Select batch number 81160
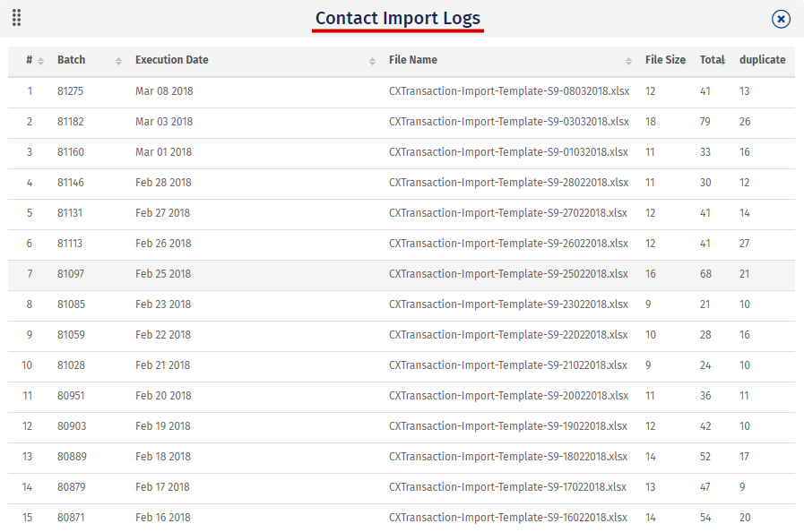The image size is (804, 532). [71, 152]
